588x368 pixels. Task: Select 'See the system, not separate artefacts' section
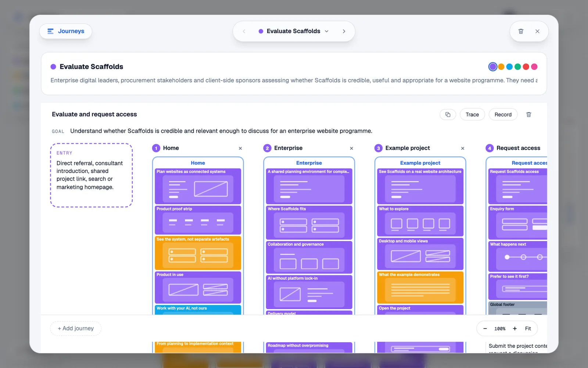[198, 253]
